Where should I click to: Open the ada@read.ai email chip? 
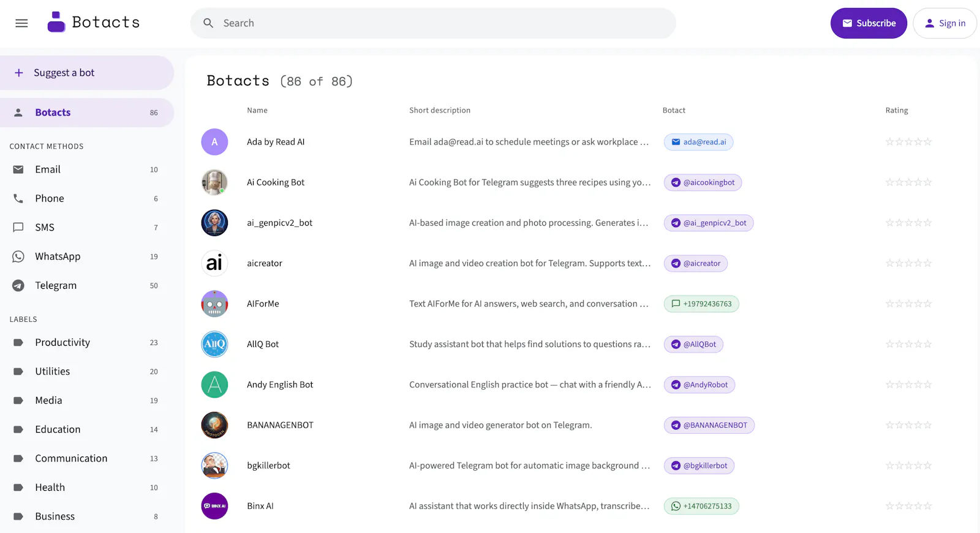(698, 142)
